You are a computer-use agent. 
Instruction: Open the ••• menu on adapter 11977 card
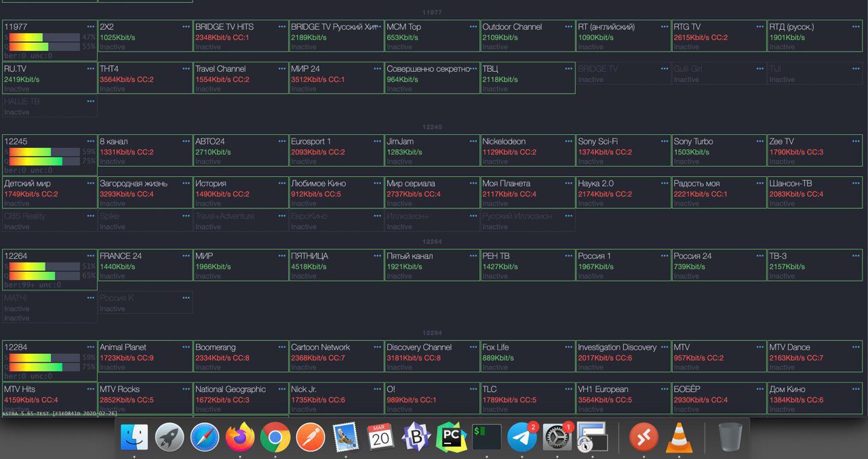coord(91,27)
